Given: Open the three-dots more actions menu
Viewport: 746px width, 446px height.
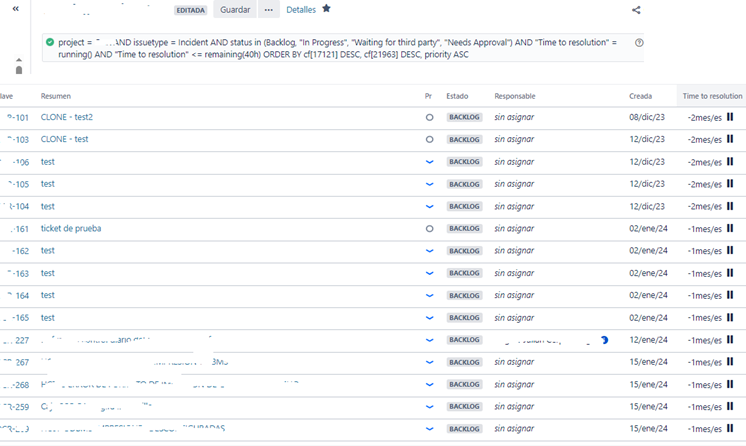Looking at the screenshot, I should click(269, 10).
